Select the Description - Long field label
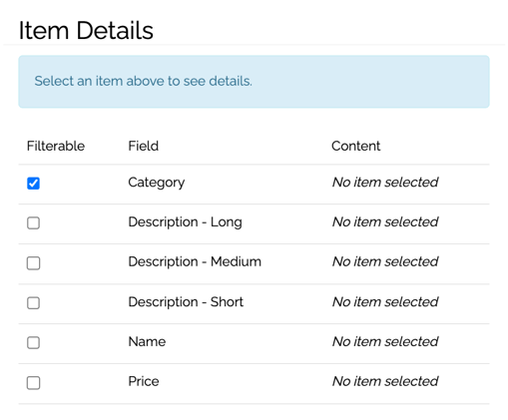Image resolution: width=508 pixels, height=420 pixels. pyautogui.click(x=185, y=222)
